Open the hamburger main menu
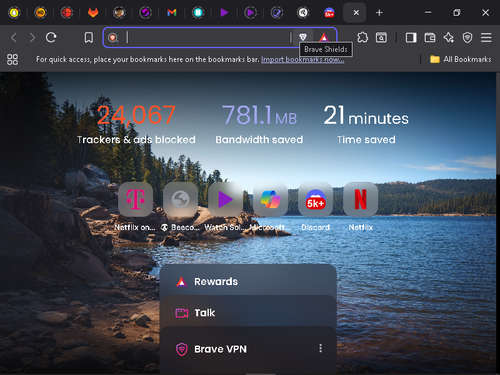The height and width of the screenshot is (375, 500). click(486, 37)
